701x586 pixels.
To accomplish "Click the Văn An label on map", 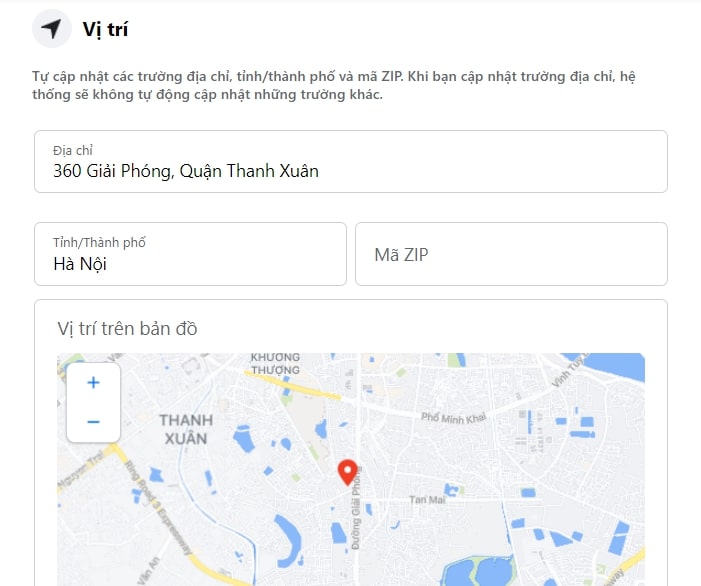I will pyautogui.click(x=148, y=571).
